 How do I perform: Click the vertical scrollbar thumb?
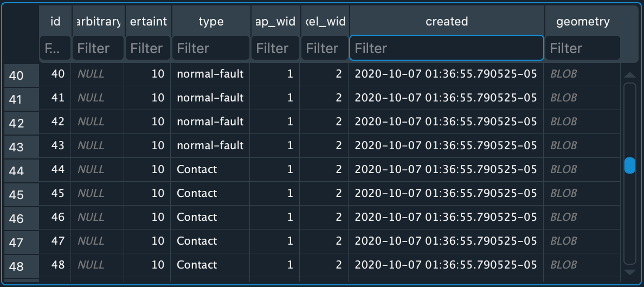(x=629, y=165)
